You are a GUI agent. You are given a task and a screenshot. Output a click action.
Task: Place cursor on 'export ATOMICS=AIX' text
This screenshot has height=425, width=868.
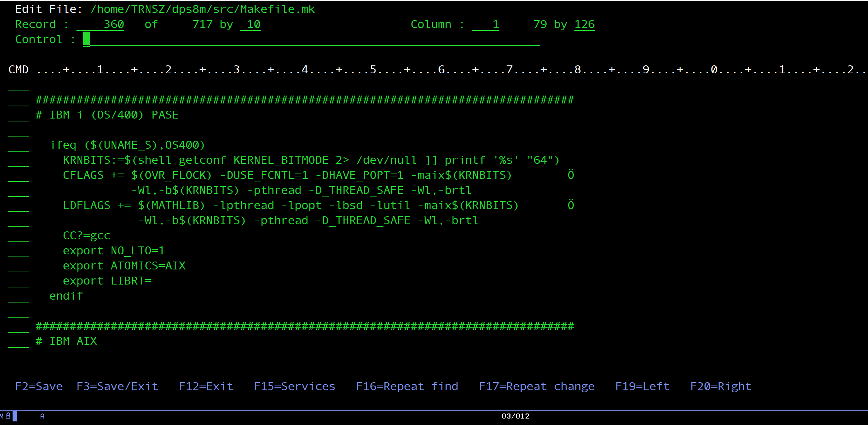tap(124, 266)
